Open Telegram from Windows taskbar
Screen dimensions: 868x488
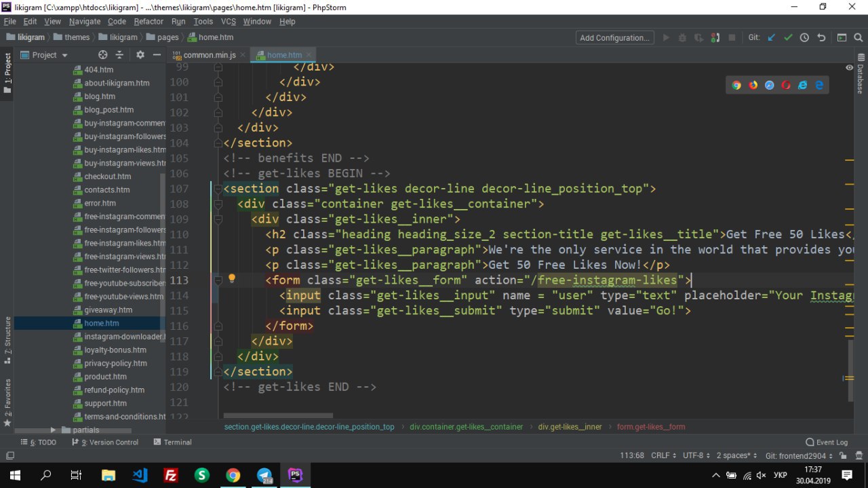[264, 475]
